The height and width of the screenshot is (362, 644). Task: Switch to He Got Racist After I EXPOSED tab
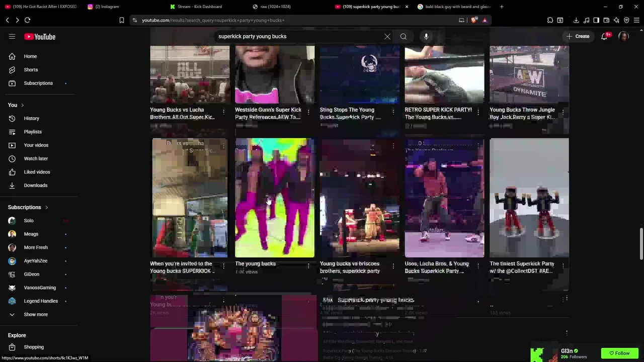(x=41, y=7)
